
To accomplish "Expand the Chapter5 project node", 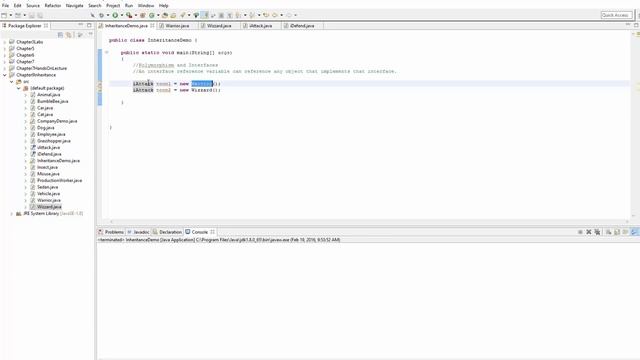I will point(4,49).
